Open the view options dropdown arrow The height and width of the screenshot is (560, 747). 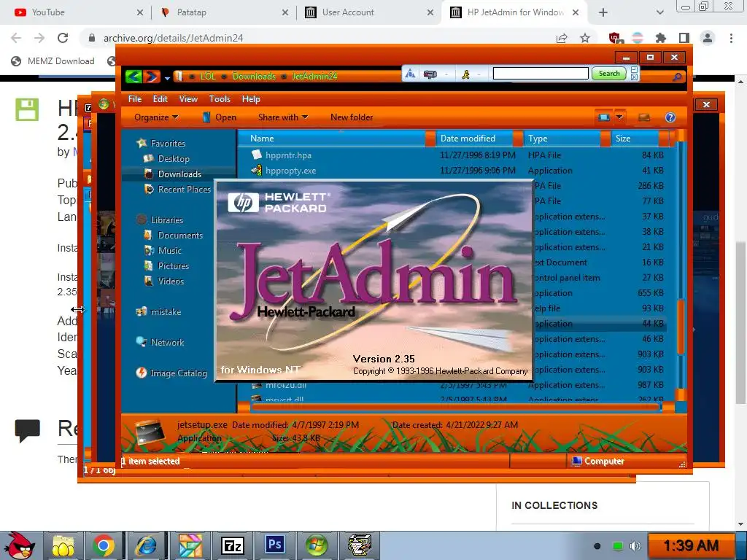point(619,117)
